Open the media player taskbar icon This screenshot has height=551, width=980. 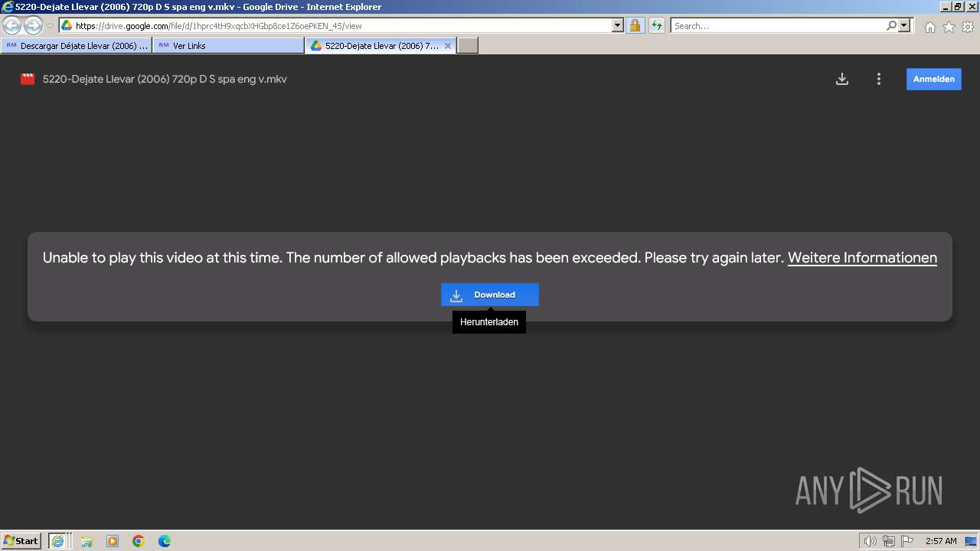pos(113,541)
